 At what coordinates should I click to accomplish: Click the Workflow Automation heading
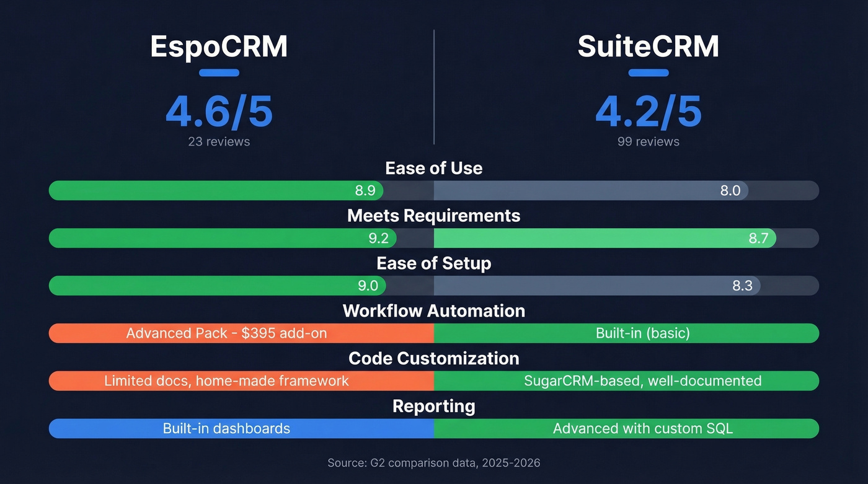[433, 310]
